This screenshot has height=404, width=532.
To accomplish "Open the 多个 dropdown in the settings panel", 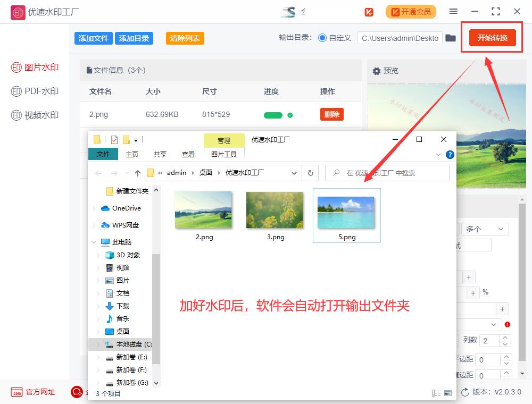I will pos(484,228).
